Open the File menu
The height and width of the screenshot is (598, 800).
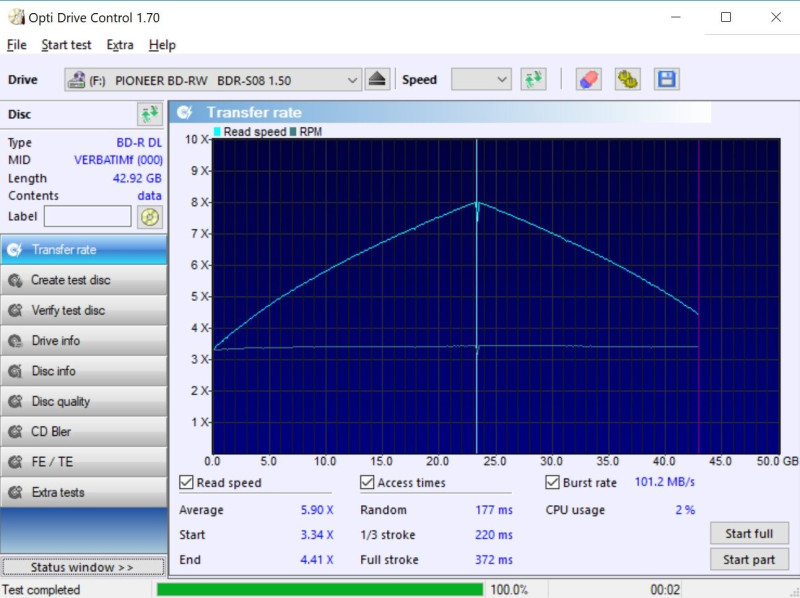(x=16, y=45)
